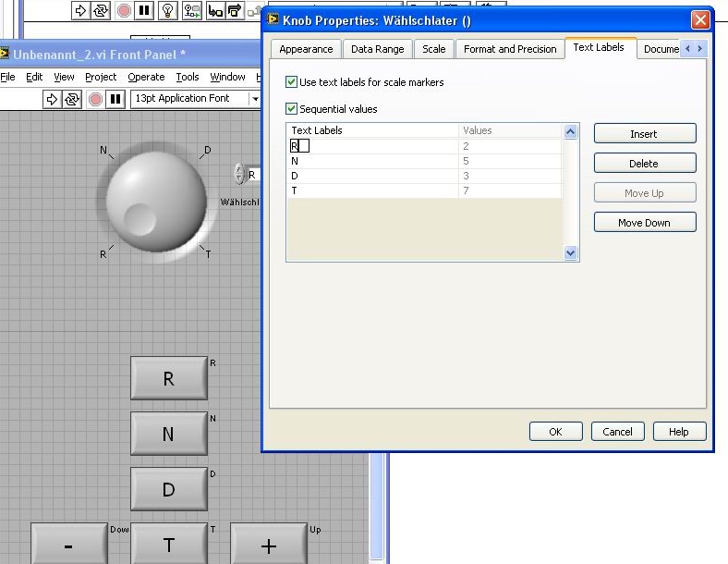Click the Knob Properties dialog title icon
The image size is (728, 564).
(273, 19)
